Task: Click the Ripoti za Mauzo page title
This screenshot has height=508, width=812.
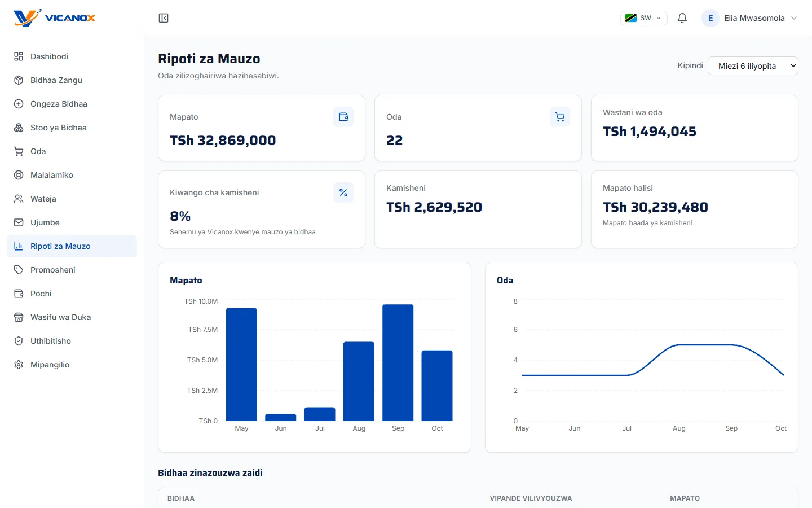Action: pyautogui.click(x=209, y=59)
